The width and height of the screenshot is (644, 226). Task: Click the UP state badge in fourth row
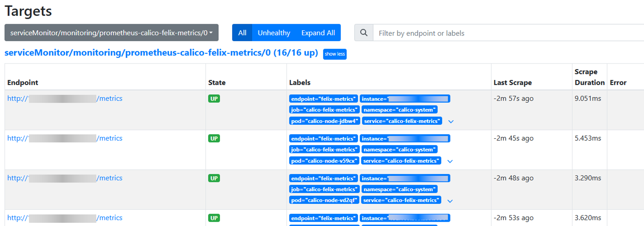(214, 218)
